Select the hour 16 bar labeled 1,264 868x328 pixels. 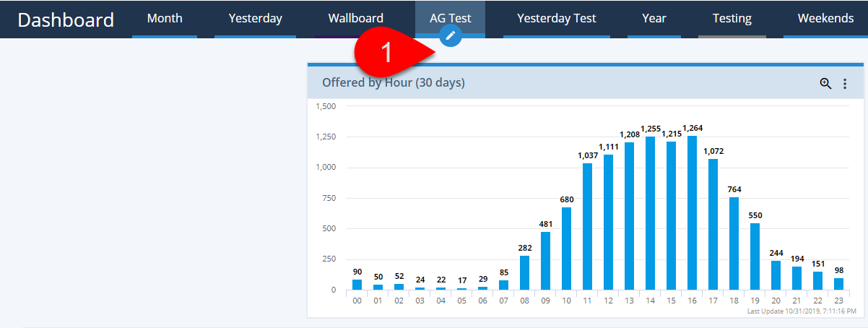tap(693, 212)
